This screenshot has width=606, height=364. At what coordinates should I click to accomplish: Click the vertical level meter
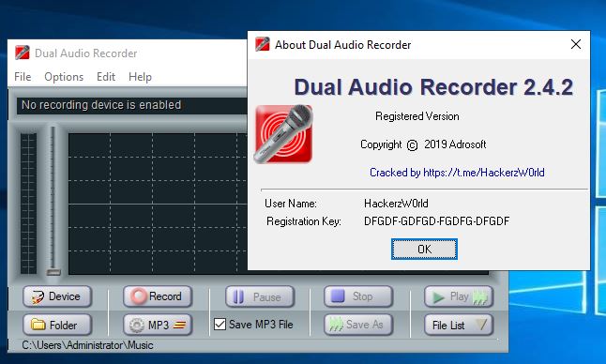pyautogui.click(x=28, y=204)
